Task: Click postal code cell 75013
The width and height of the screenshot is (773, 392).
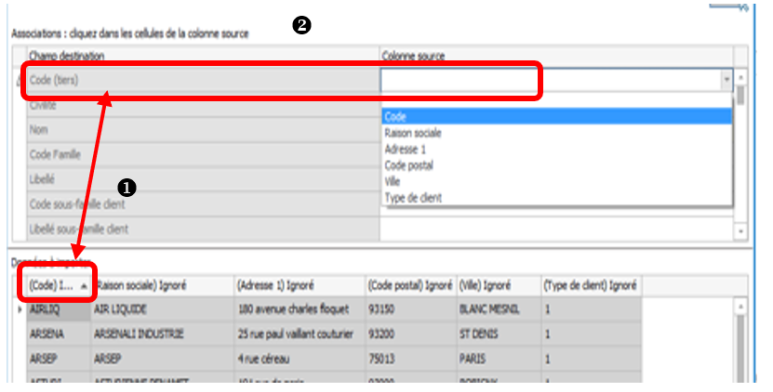Action: point(411,359)
